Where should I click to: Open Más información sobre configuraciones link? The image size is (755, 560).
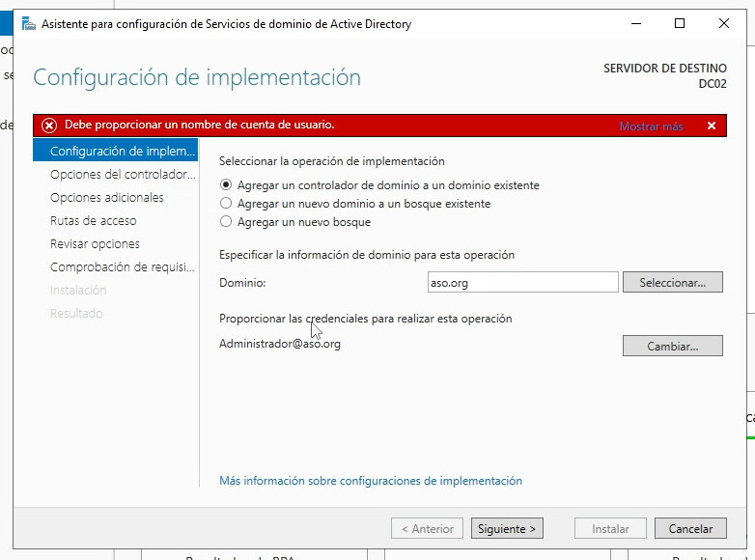pyautogui.click(x=370, y=481)
